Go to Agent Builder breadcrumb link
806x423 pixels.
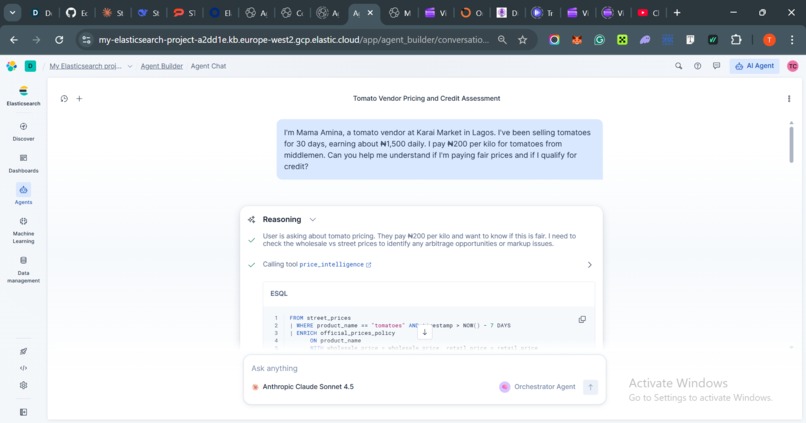point(161,66)
